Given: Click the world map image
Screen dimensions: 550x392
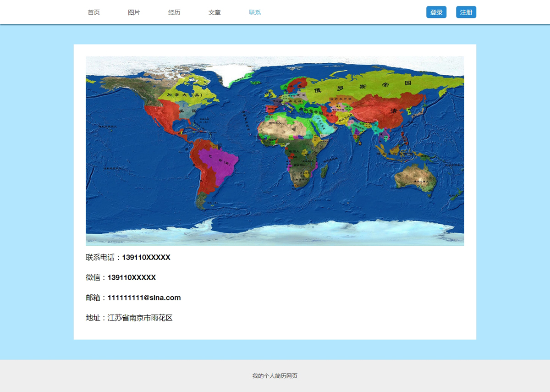Looking at the screenshot, I should click(x=275, y=151).
